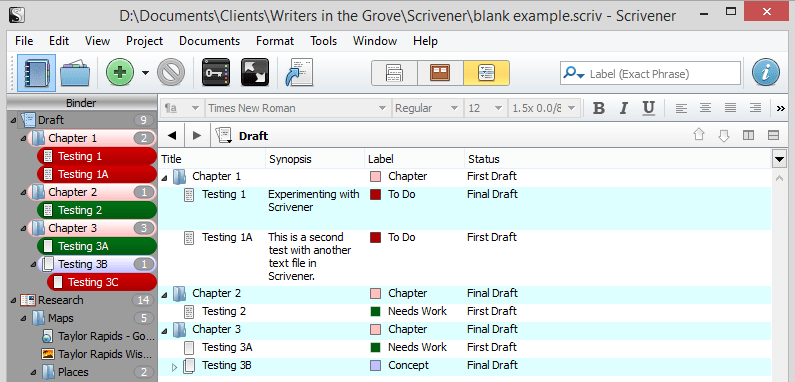Open the Window menu
The image size is (795, 382).
pos(375,41)
